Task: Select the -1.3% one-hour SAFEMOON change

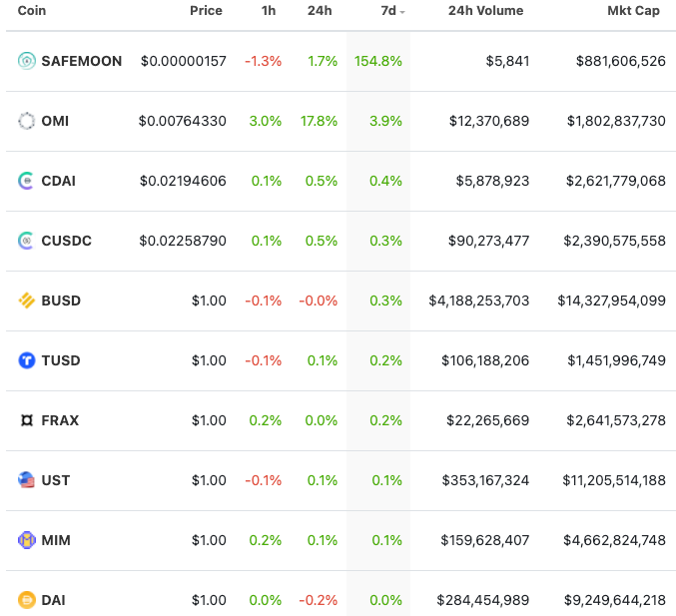Action: [264, 61]
